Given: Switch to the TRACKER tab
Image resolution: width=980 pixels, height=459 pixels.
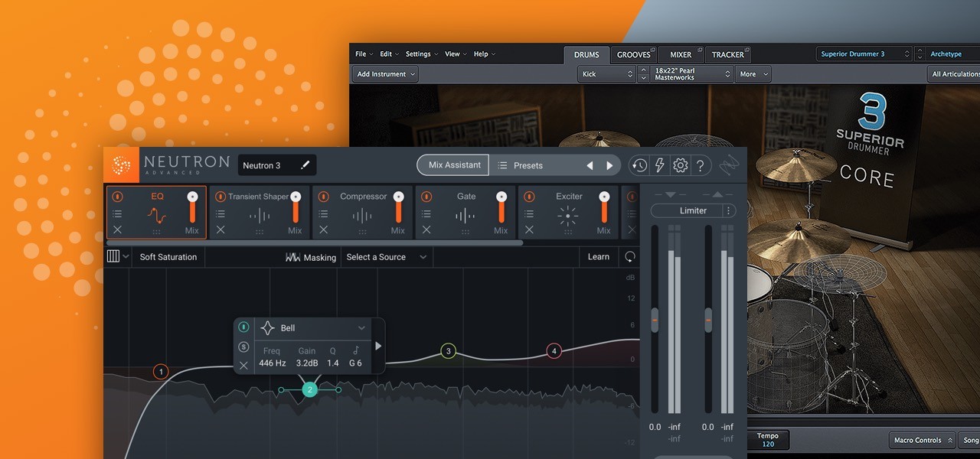Looking at the screenshot, I should click(x=728, y=55).
